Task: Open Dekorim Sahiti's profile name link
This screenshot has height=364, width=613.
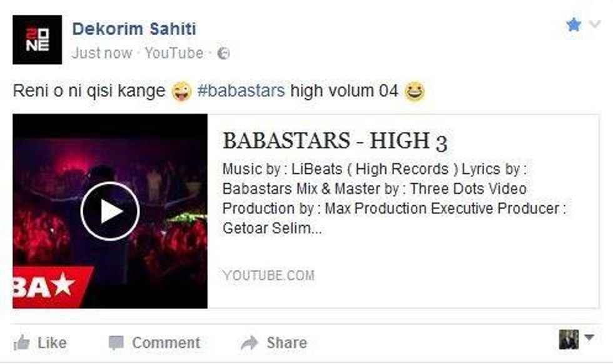Action: pos(134,29)
